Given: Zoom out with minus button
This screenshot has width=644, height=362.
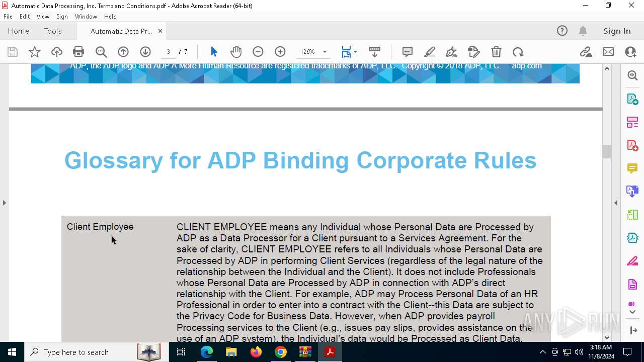Looking at the screenshot, I should (258, 52).
